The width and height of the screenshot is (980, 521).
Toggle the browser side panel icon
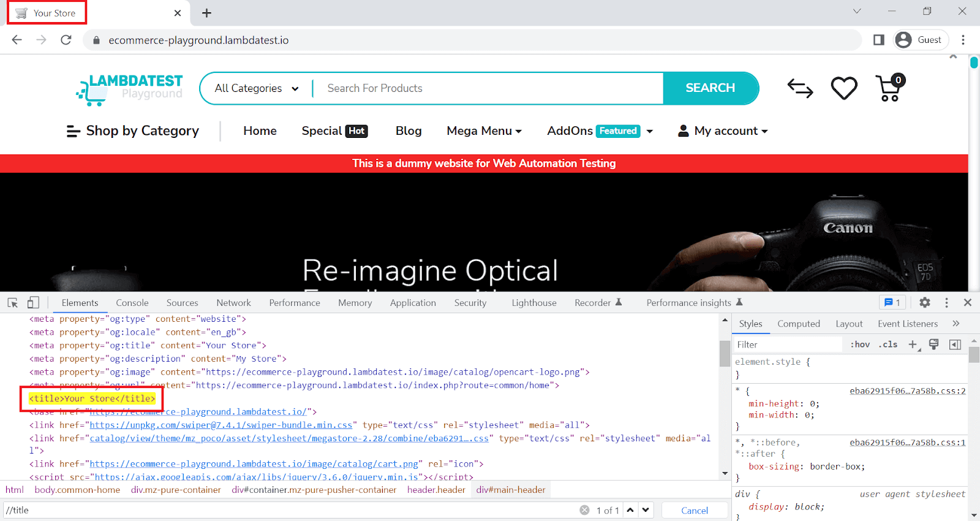879,40
